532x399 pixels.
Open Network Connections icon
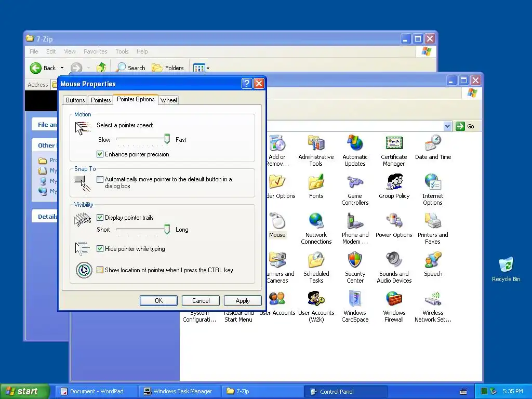click(316, 229)
